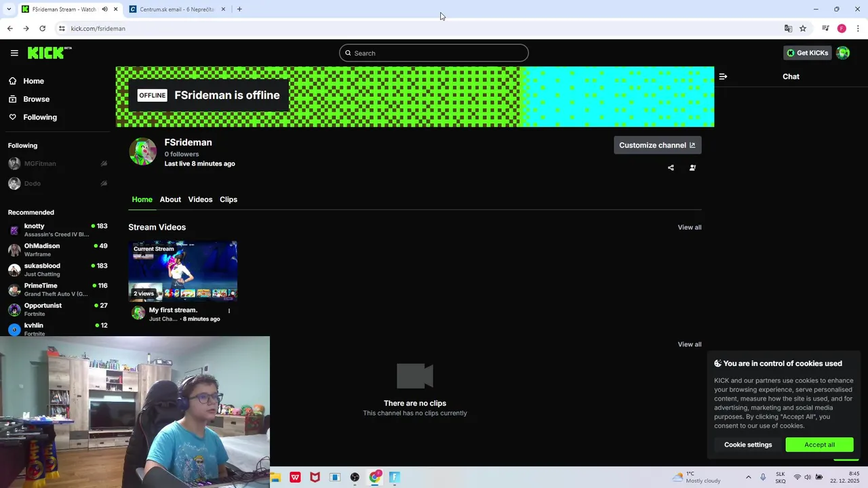The image size is (868, 488).
Task: Go back in browser history
Action: 9,28
